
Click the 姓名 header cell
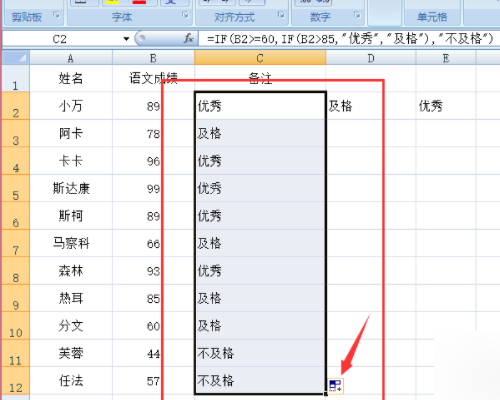[71, 78]
